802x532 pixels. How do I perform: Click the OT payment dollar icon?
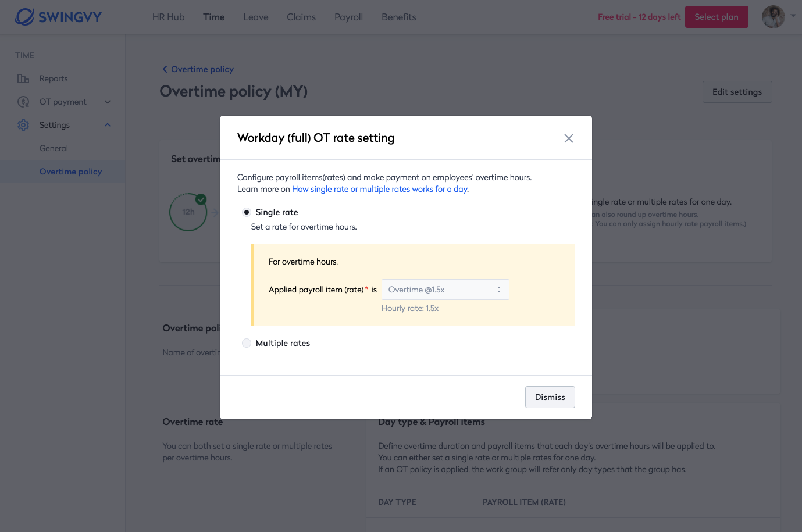pyautogui.click(x=23, y=102)
